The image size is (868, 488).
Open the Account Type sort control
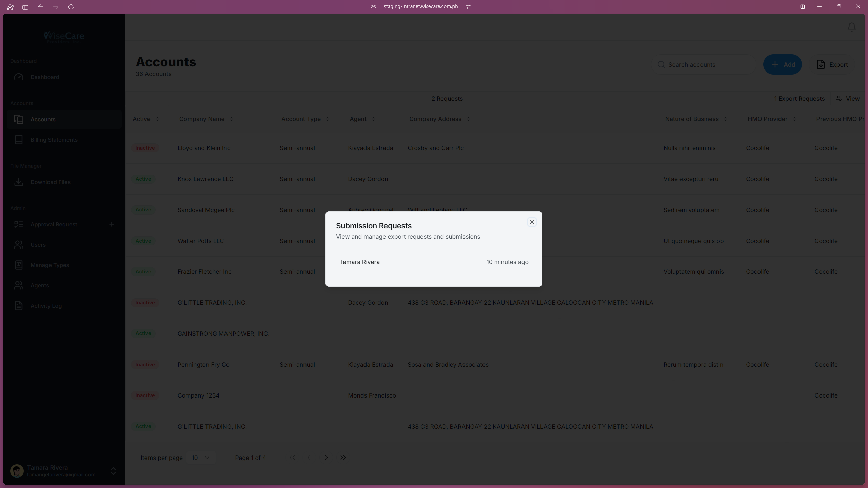327,119
